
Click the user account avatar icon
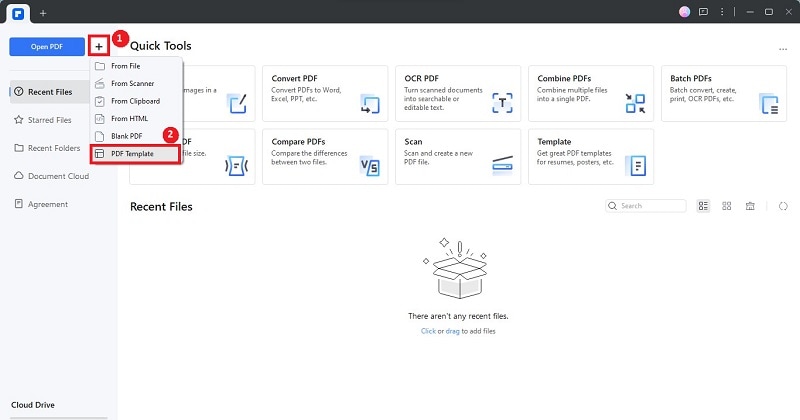click(685, 11)
